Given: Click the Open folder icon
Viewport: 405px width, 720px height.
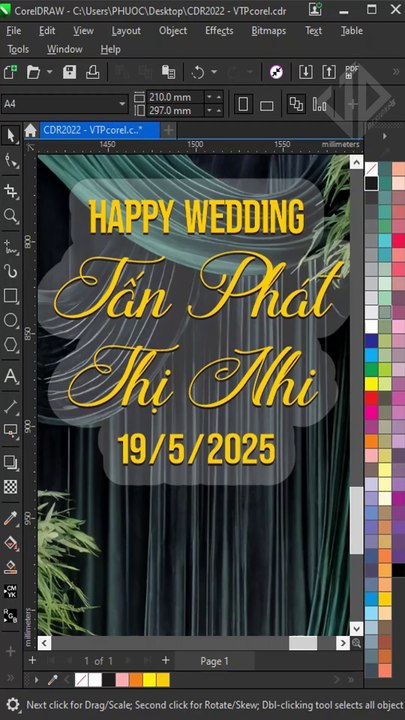Looking at the screenshot, I should [x=33, y=72].
